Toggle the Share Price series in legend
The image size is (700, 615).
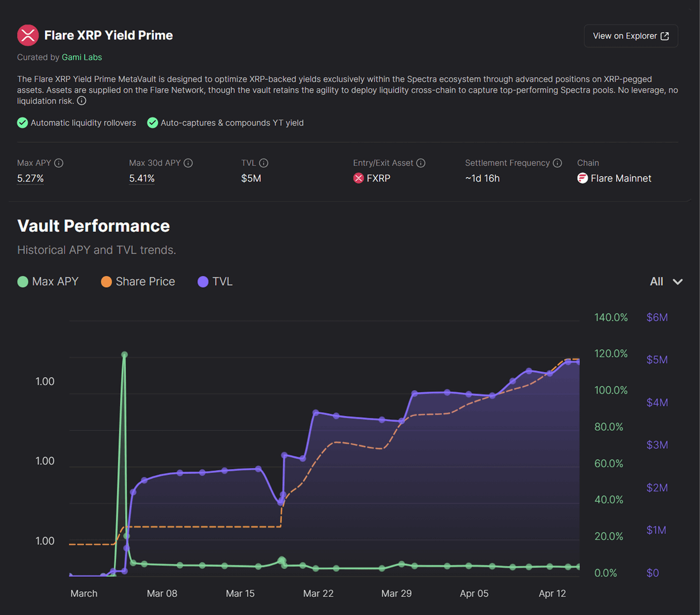click(x=138, y=282)
